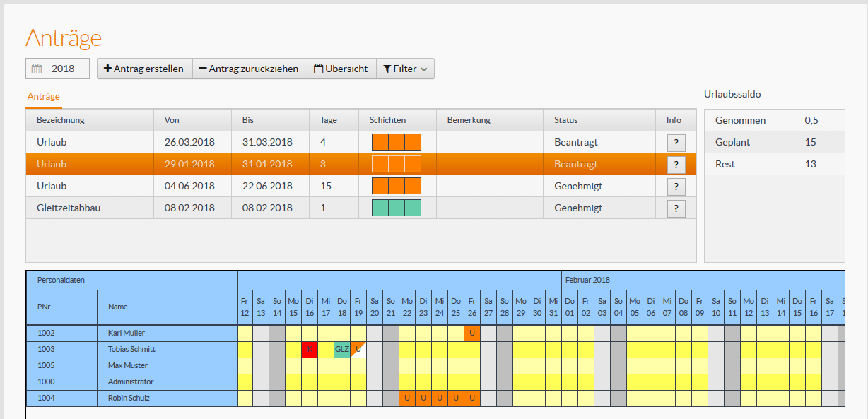
Task: Open info '?' for Gleitzeitabbau request
Action: coord(676,208)
